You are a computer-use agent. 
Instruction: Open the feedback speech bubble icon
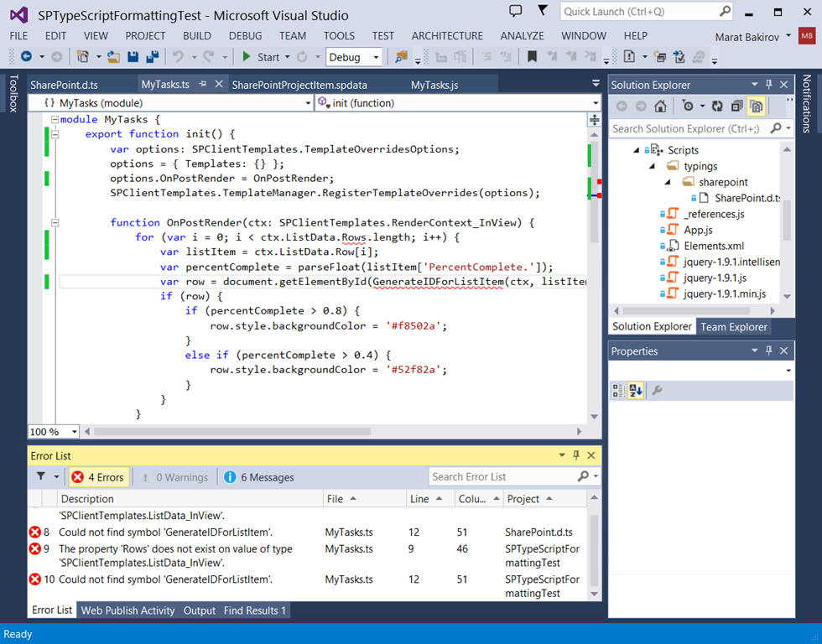516,11
